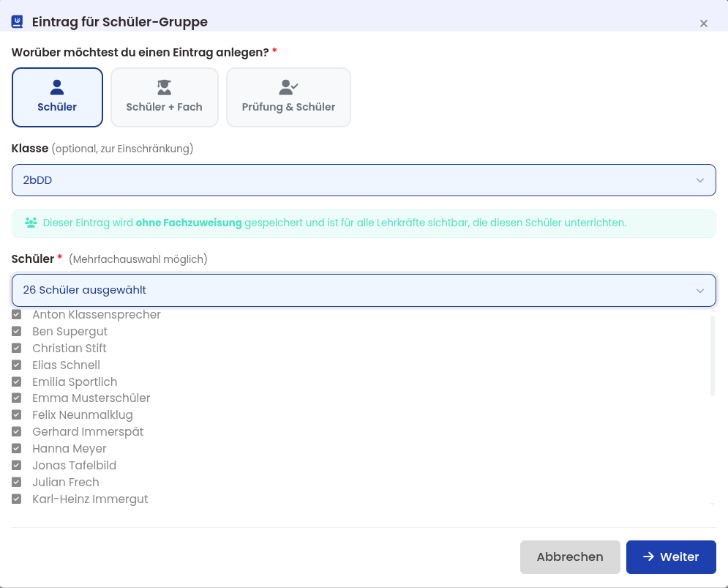
Task: Click the person icon on Schüler card
Action: tap(57, 87)
